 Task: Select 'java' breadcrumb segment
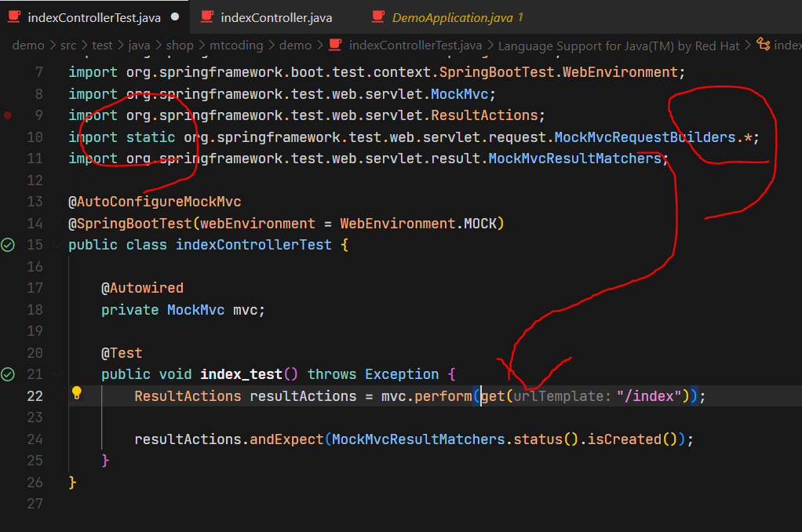pos(139,46)
